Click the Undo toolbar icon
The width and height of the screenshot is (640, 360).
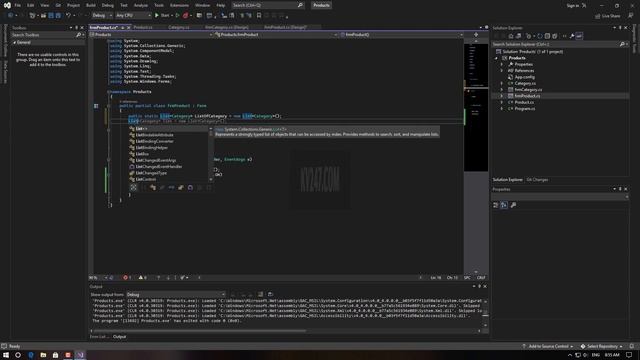[68, 16]
